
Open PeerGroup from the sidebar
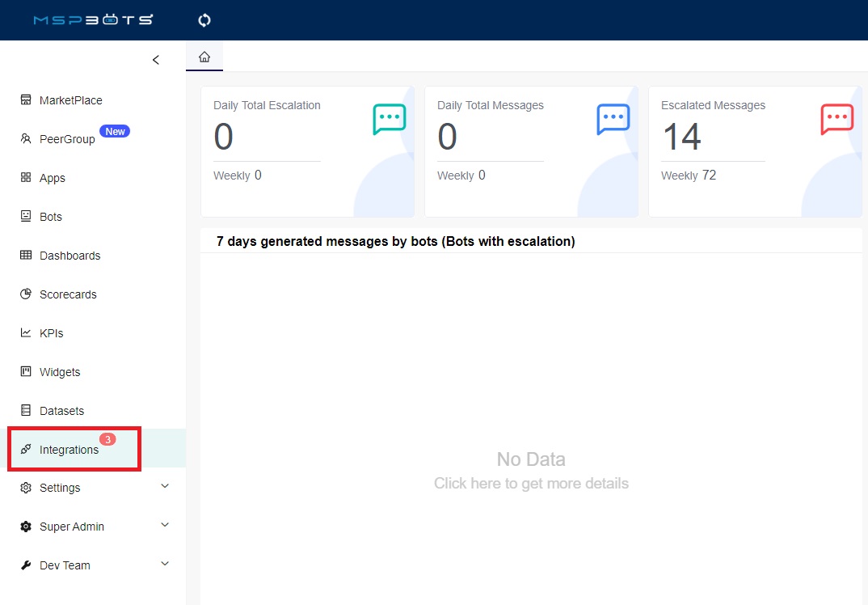click(x=67, y=139)
